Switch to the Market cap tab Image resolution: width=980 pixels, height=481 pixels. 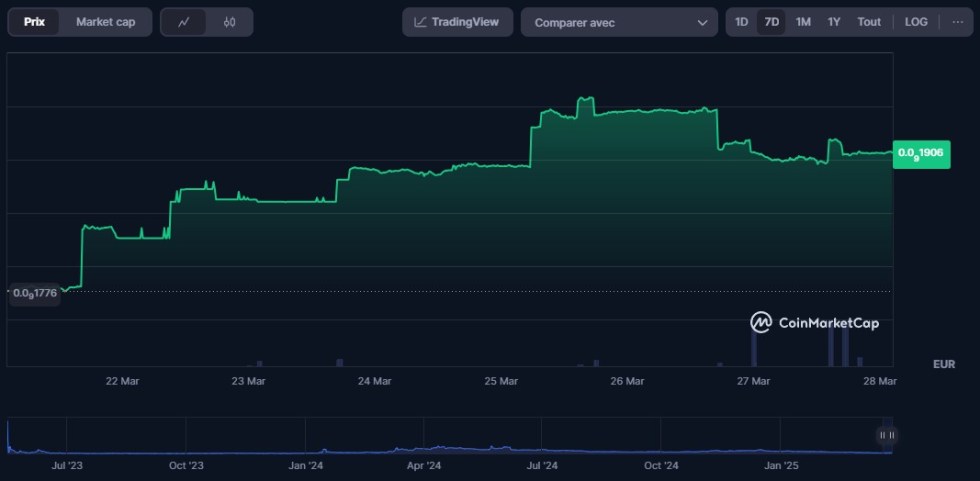105,22
